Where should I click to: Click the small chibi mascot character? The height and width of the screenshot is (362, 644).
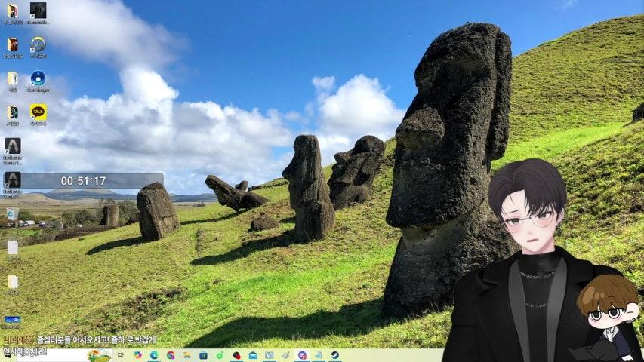[x=608, y=313]
